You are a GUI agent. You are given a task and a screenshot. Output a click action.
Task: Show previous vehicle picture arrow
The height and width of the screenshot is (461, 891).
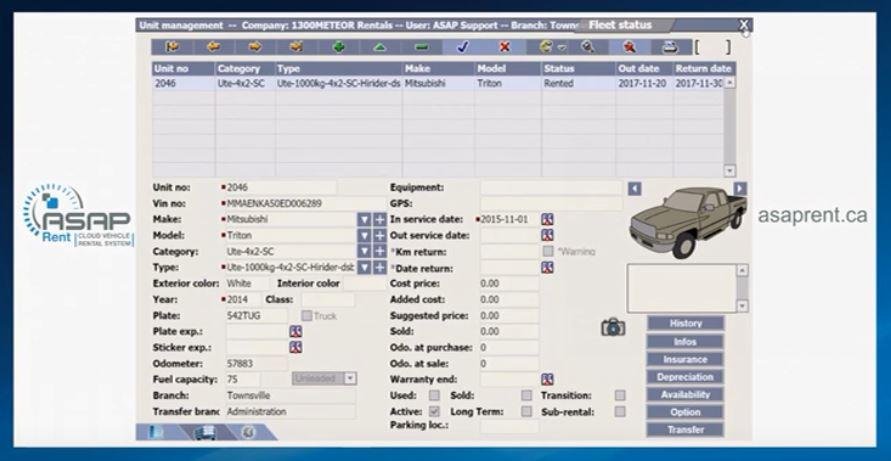pos(634,189)
